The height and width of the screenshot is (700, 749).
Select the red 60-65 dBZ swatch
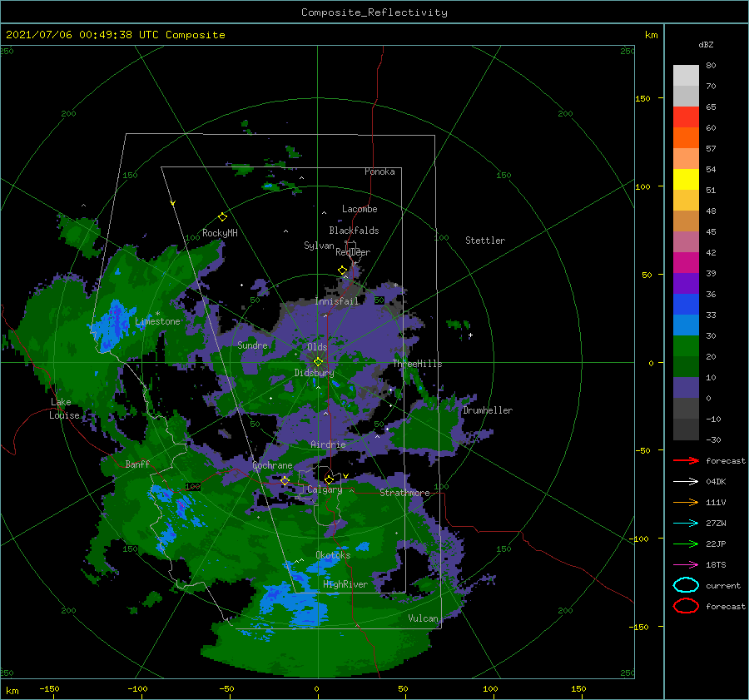[686, 117]
